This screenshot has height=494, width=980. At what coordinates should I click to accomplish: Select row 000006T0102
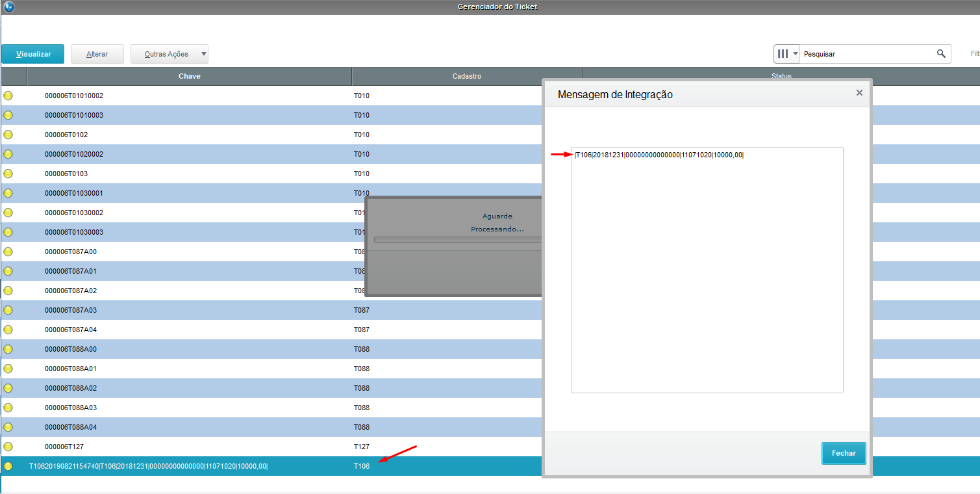66,135
